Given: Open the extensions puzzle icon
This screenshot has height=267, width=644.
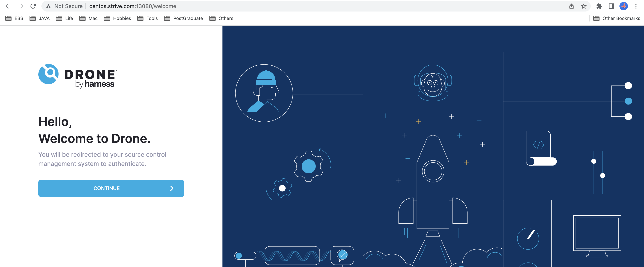Looking at the screenshot, I should (599, 6).
